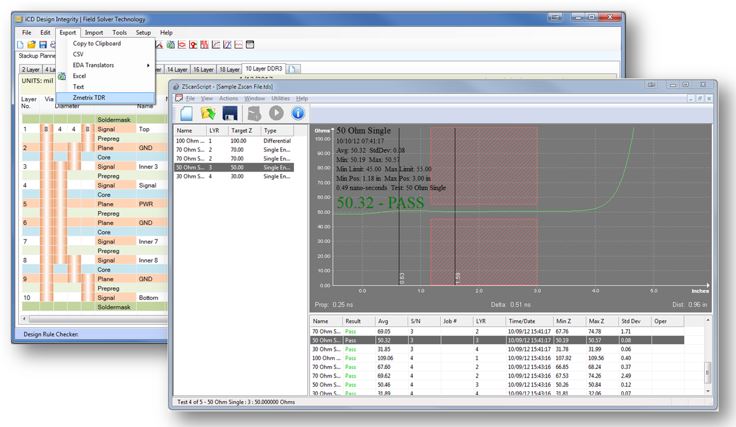Viewport: 736px width, 427px height.
Task: Open Help menu in iCD window
Action: point(166,32)
